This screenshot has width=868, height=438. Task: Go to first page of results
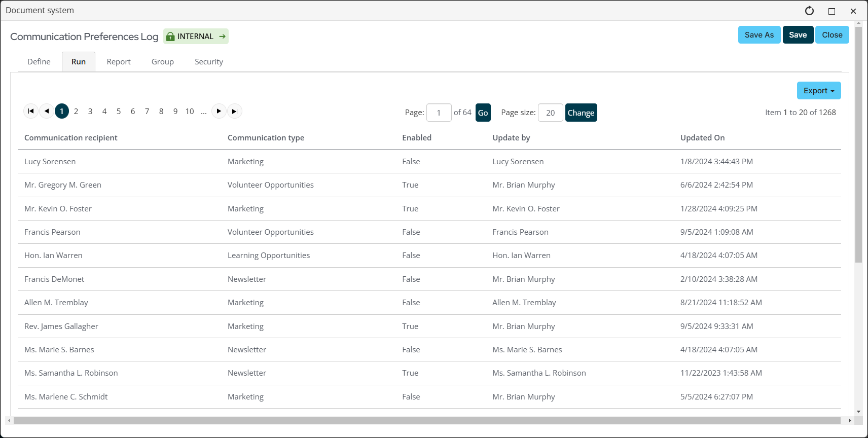click(x=31, y=111)
